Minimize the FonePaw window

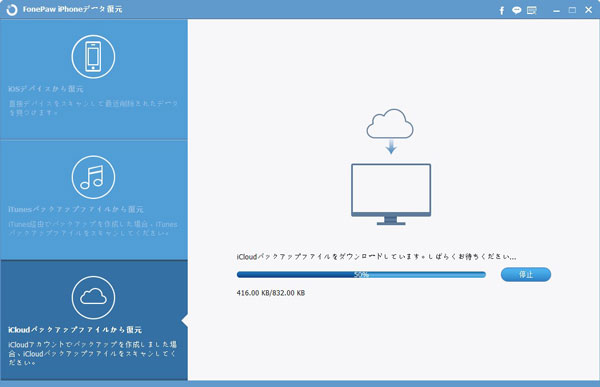pyautogui.click(x=556, y=10)
